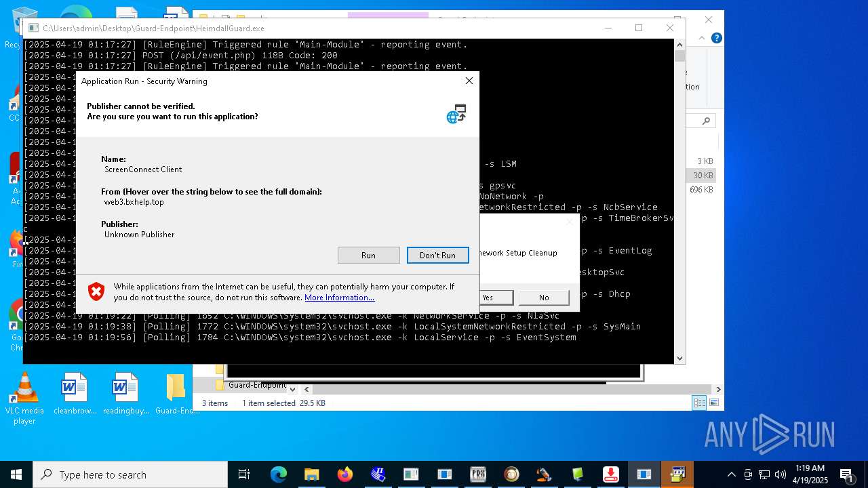This screenshot has width=868, height=488.
Task: Click the blue globe app taskbar icon
Action: 378,474
